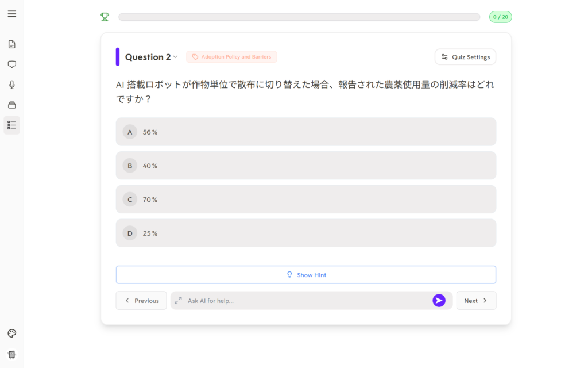The height and width of the screenshot is (368, 588).
Task: Pick answer C, 70%
Action: (305, 199)
